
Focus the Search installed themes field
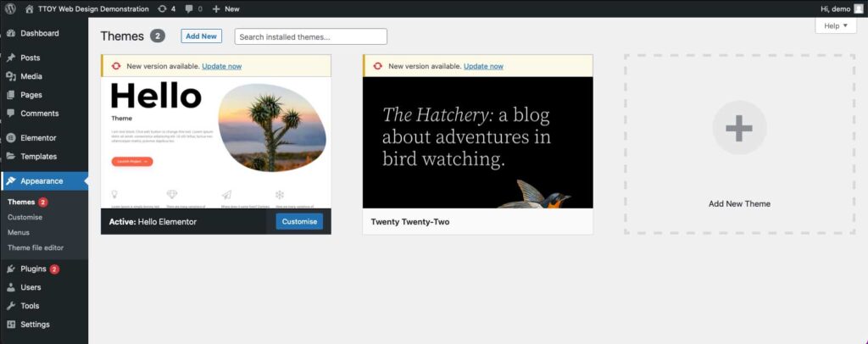coord(311,36)
